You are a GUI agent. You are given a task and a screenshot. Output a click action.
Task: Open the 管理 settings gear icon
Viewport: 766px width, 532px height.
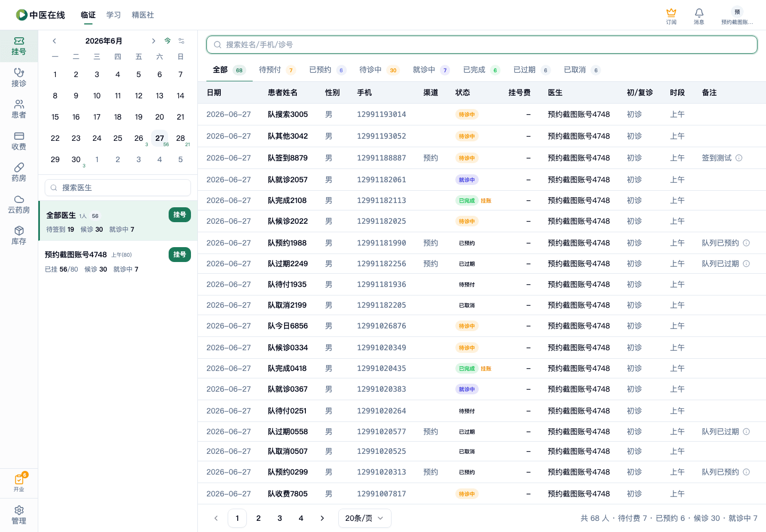click(19, 515)
